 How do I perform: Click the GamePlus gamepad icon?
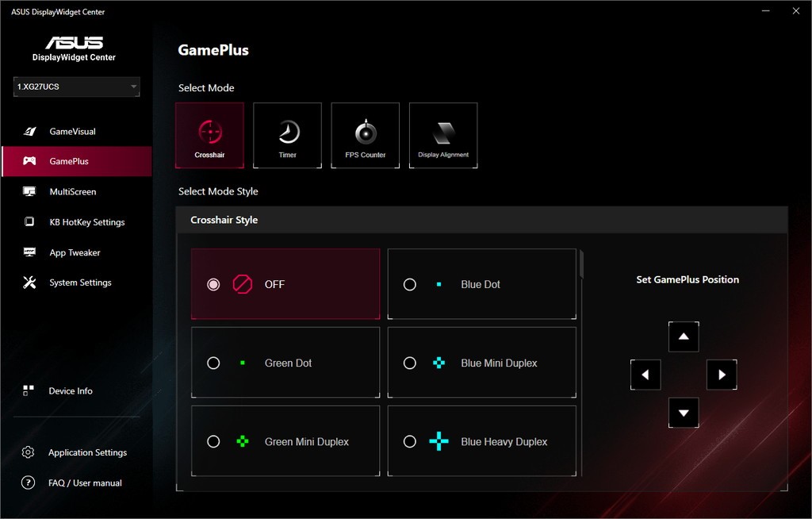(x=29, y=161)
